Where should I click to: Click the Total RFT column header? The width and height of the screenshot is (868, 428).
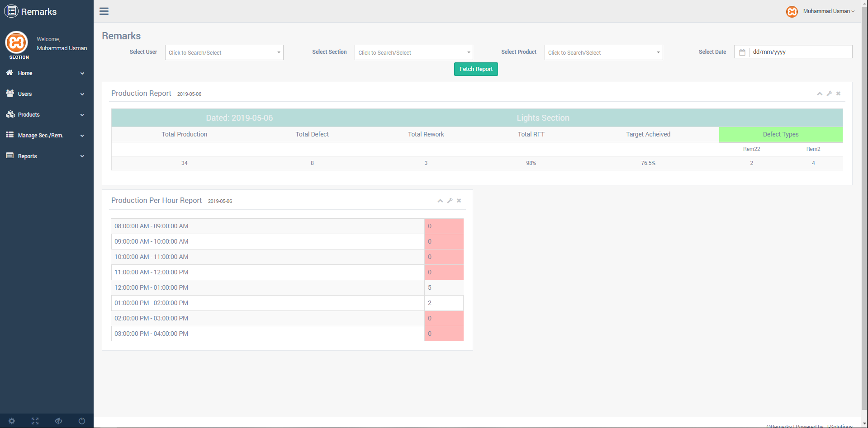pos(531,134)
